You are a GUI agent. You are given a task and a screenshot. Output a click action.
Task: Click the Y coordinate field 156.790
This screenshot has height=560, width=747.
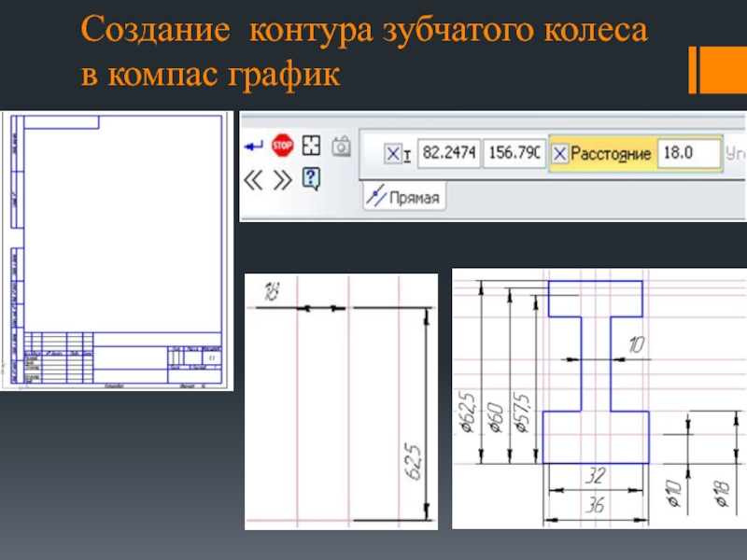[514, 153]
